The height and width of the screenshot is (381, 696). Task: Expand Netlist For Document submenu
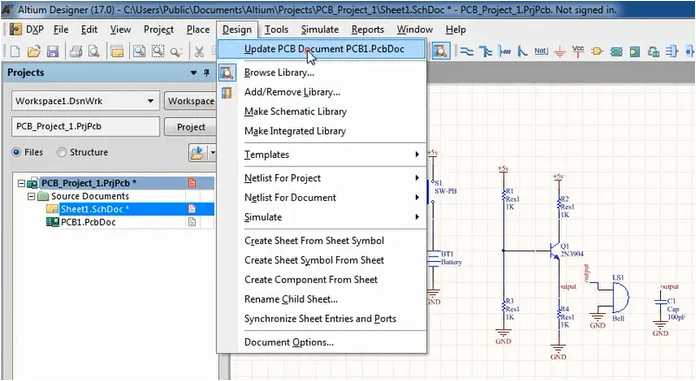tap(417, 198)
